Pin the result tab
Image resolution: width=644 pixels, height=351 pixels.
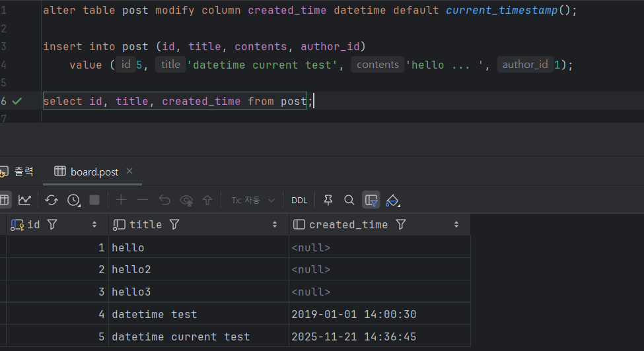[328, 200]
